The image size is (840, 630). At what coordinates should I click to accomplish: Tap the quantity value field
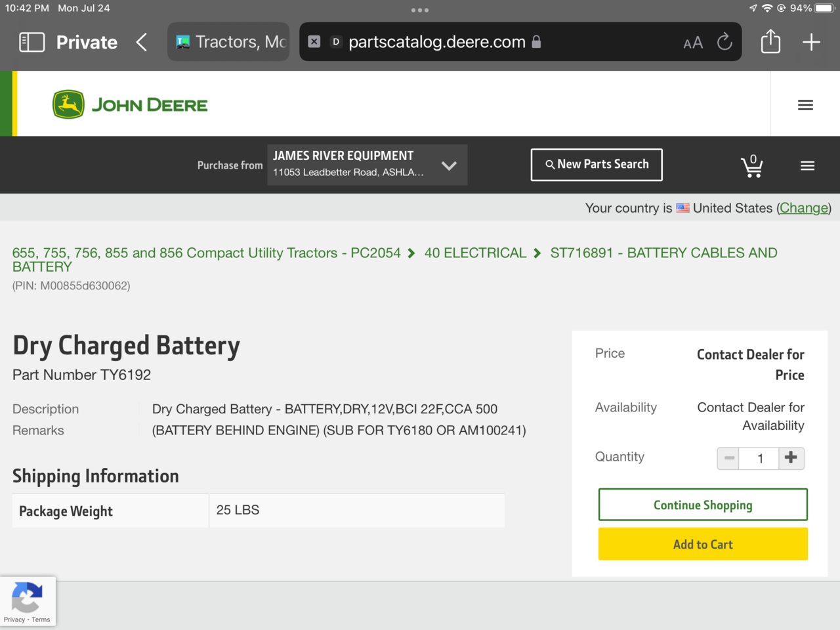[x=759, y=458]
